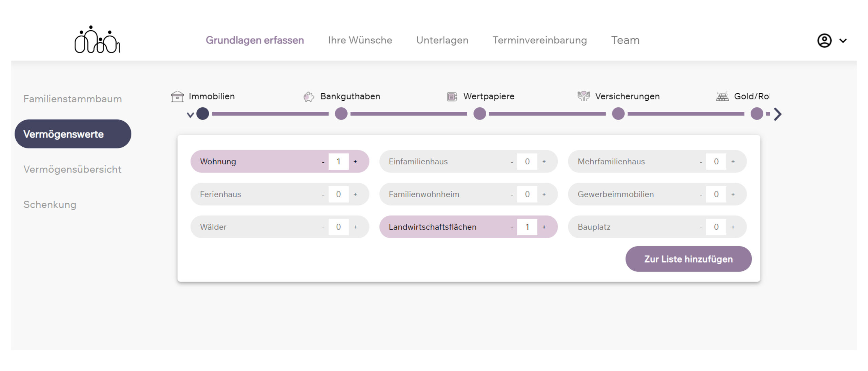The width and height of the screenshot is (868, 371).
Task: Increase Bauplatz count with plus
Action: tap(733, 227)
